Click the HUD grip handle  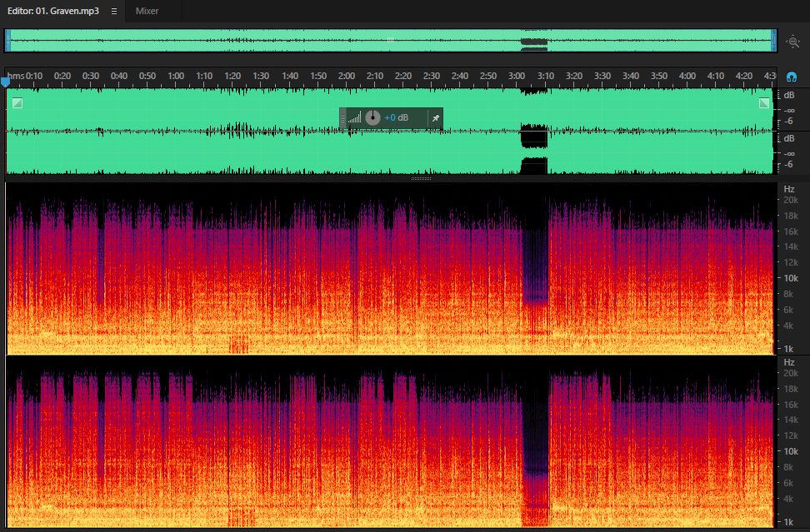point(342,118)
